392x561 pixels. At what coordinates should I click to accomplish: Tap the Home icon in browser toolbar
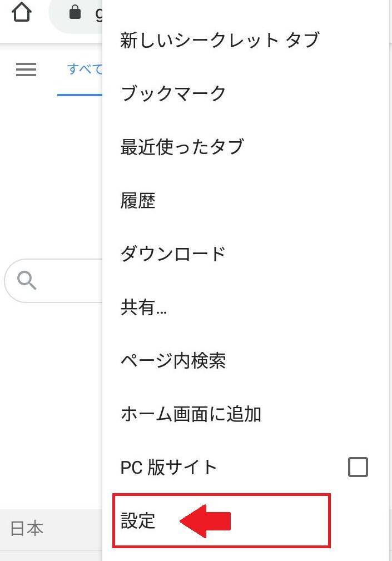21,13
